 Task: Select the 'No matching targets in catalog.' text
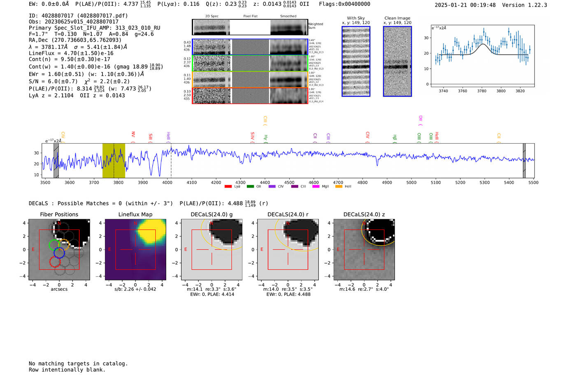[x=78, y=364]
